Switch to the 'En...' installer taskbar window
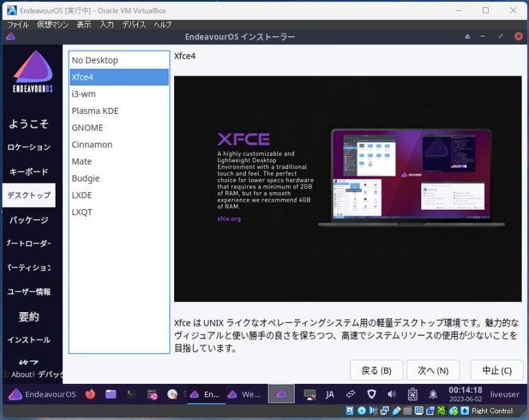Image resolution: width=529 pixels, height=420 pixels. coord(206,395)
